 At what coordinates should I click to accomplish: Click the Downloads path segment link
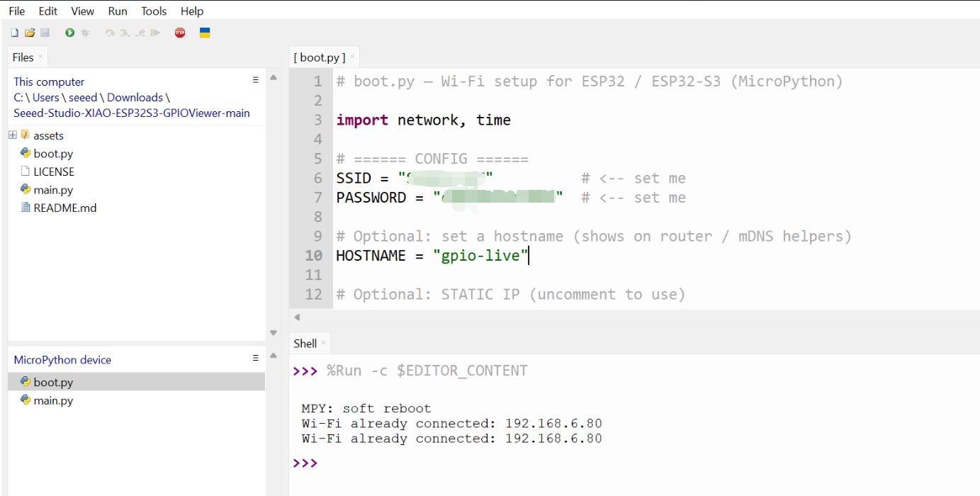pyautogui.click(x=135, y=98)
